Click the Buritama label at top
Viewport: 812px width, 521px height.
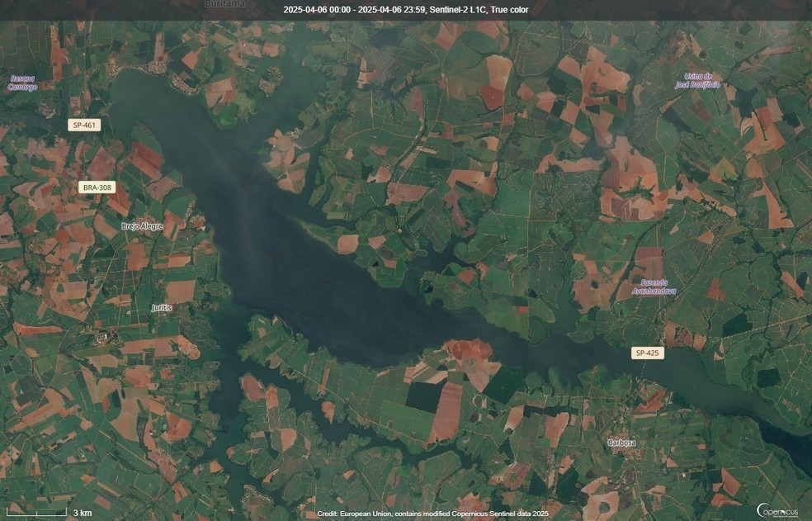point(224,3)
